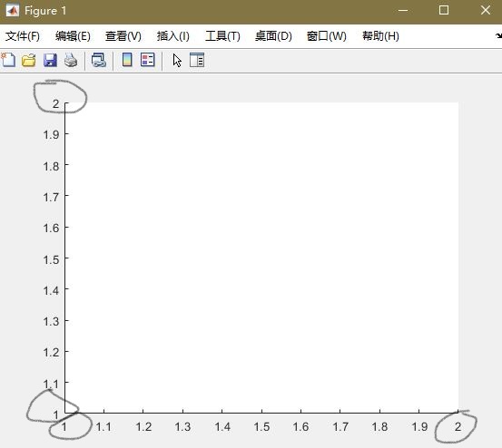Open the 插入(I) menu
The image size is (502, 448).
173,36
